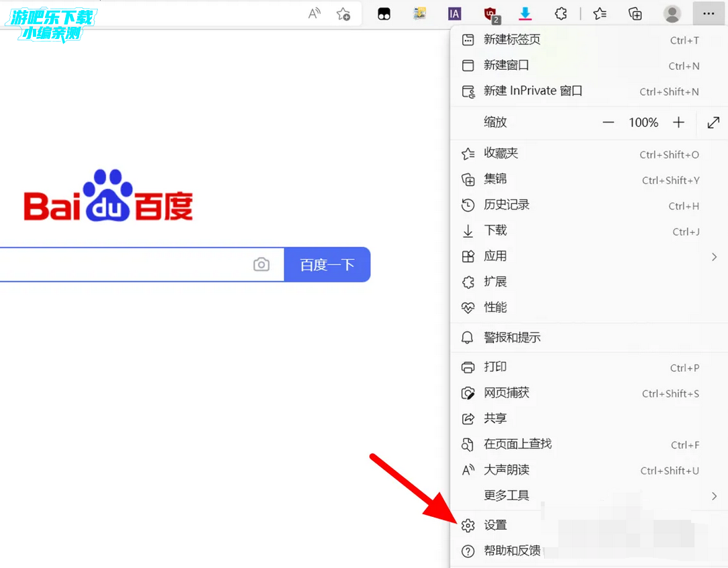
Task: Decrease zoom with the minus button
Action: pyautogui.click(x=608, y=122)
